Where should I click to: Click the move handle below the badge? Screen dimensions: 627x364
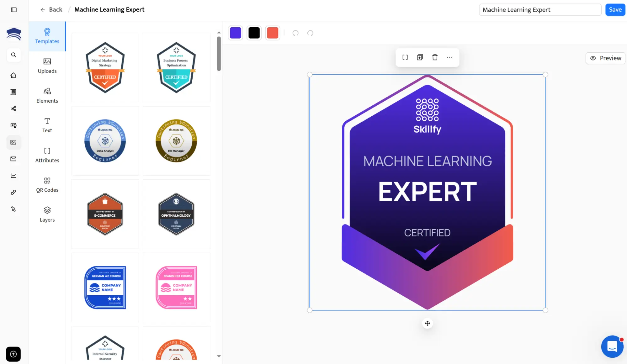[427, 323]
